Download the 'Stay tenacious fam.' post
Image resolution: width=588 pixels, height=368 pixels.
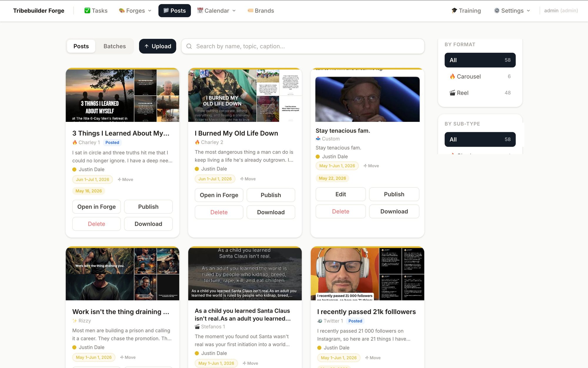click(x=394, y=211)
